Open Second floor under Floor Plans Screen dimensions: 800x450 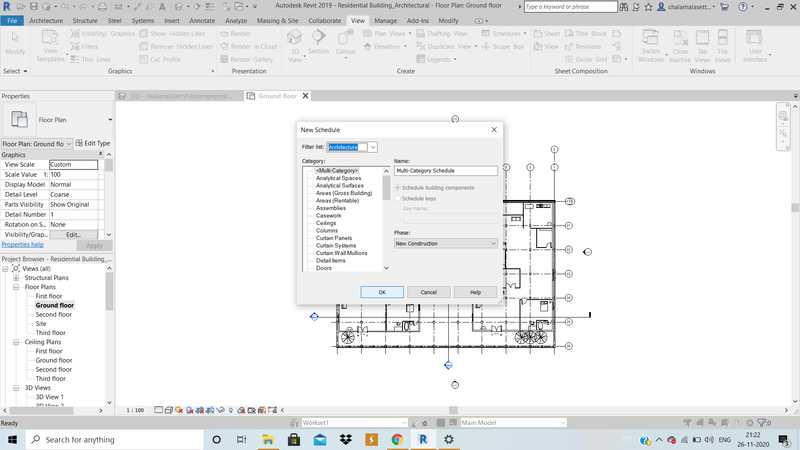coord(54,315)
